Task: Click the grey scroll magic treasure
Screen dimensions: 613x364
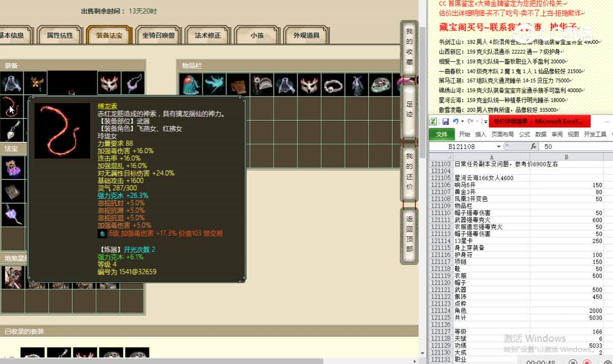Action: (x=12, y=191)
